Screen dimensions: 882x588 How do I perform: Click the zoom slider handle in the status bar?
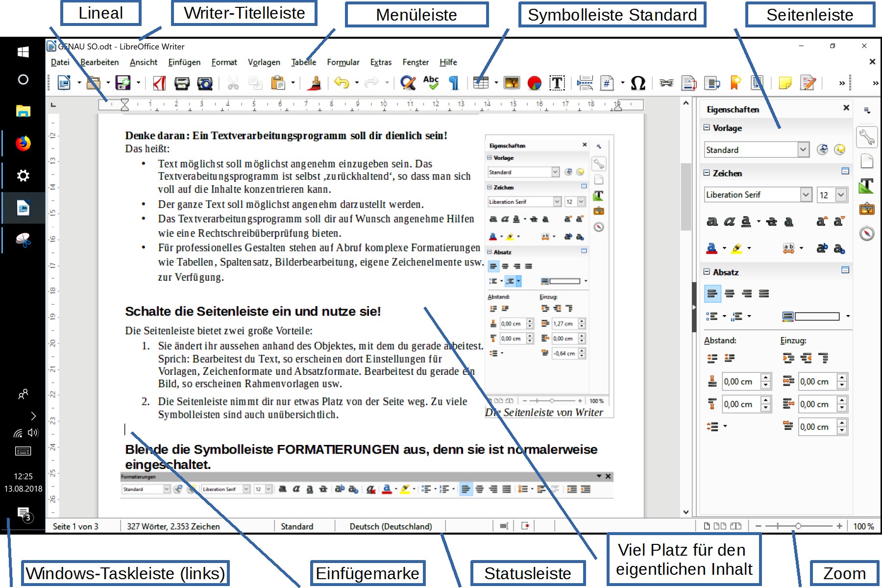(x=798, y=526)
